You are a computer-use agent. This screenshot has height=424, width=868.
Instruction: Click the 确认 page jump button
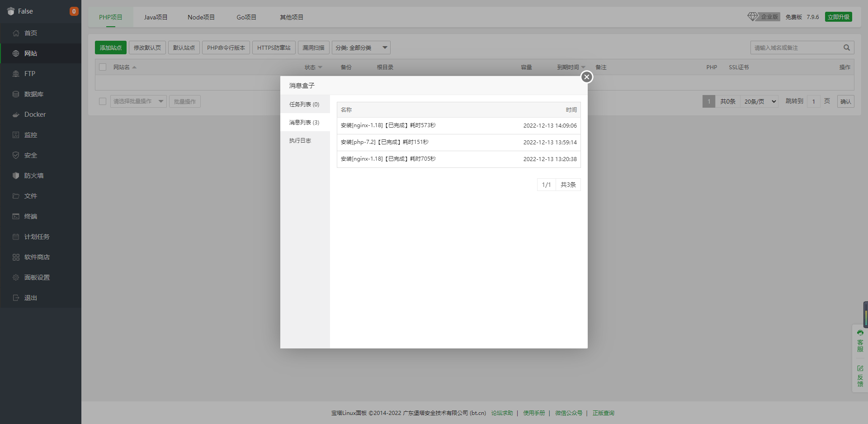846,101
